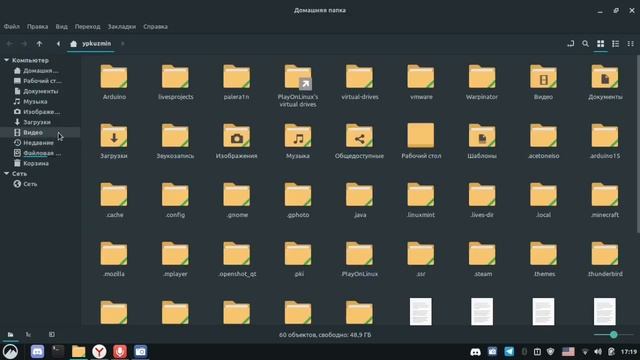Open the Правка menu
This screenshot has height=360, width=640.
point(38,27)
